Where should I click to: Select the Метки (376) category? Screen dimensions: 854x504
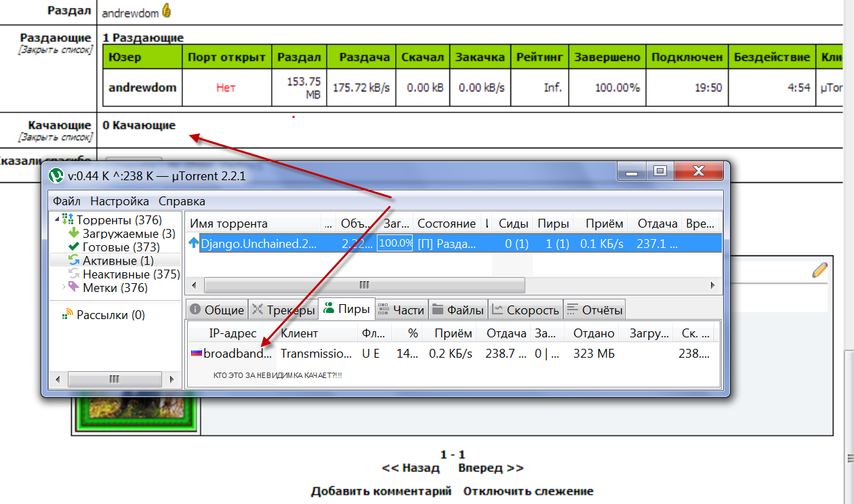[x=115, y=288]
